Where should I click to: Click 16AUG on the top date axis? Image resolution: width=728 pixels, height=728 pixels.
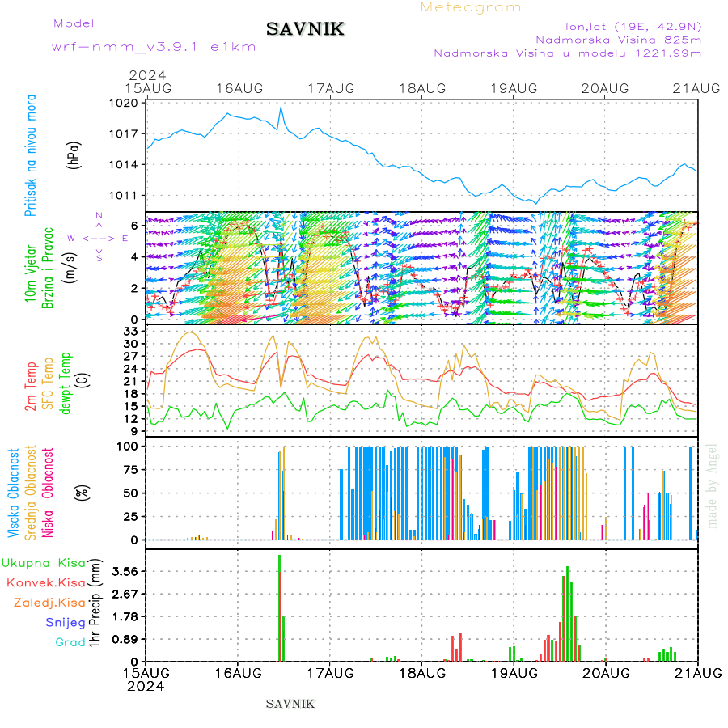[x=239, y=89]
